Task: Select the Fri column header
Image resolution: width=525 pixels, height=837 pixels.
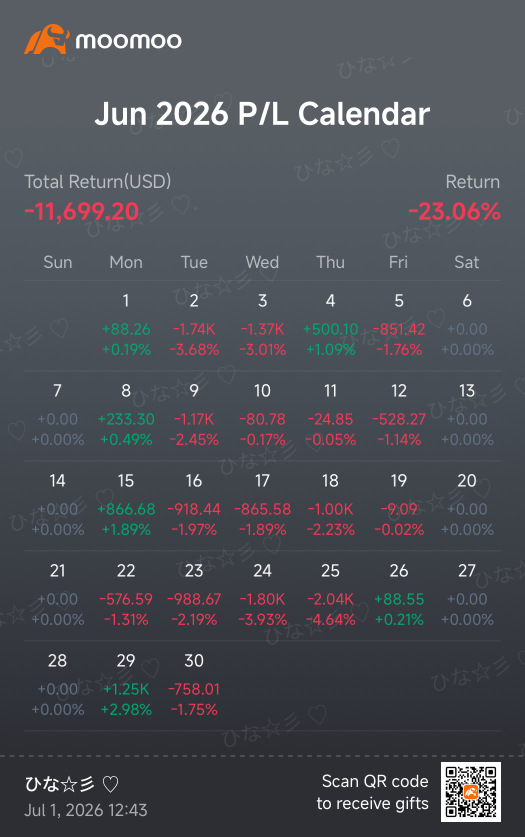Action: tap(399, 262)
